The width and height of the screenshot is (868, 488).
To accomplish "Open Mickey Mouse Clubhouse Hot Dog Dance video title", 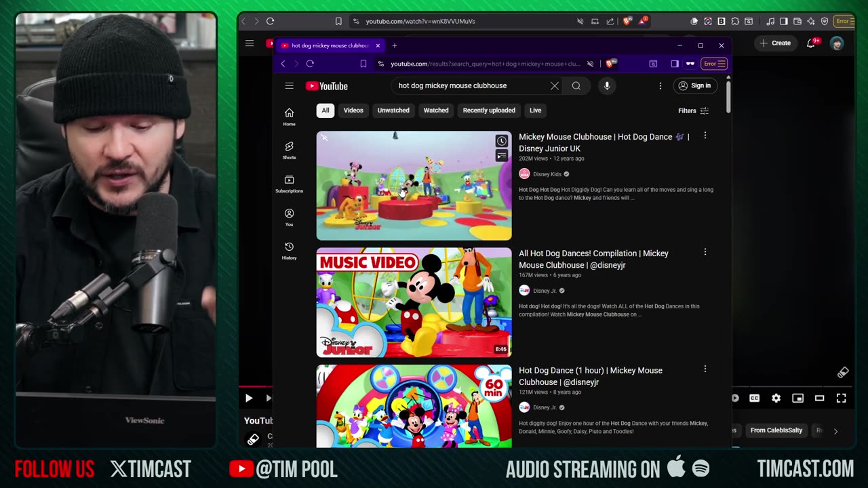I will pos(604,142).
